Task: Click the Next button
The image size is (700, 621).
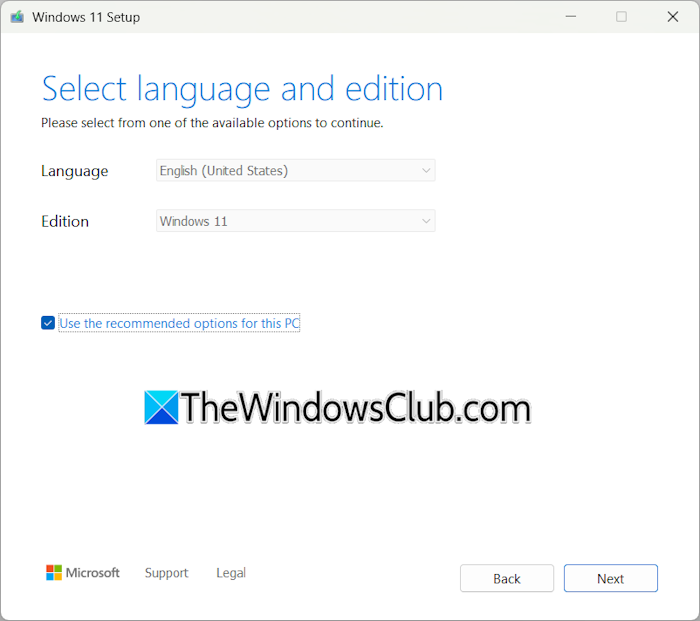Action: (610, 579)
